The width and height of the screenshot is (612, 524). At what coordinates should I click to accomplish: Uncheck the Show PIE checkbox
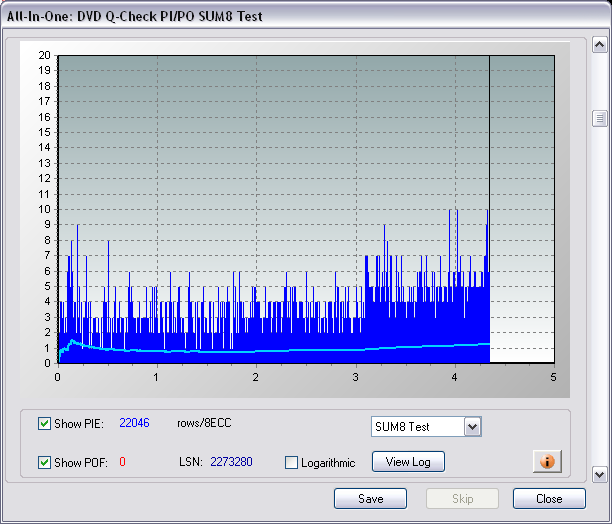(44, 423)
